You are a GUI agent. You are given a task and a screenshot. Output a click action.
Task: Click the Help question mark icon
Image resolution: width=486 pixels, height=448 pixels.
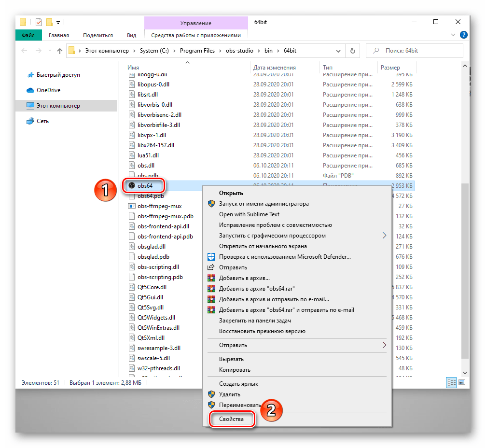464,35
